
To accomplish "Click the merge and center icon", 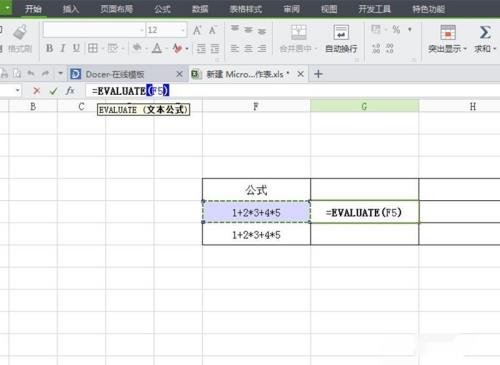I will click(299, 32).
